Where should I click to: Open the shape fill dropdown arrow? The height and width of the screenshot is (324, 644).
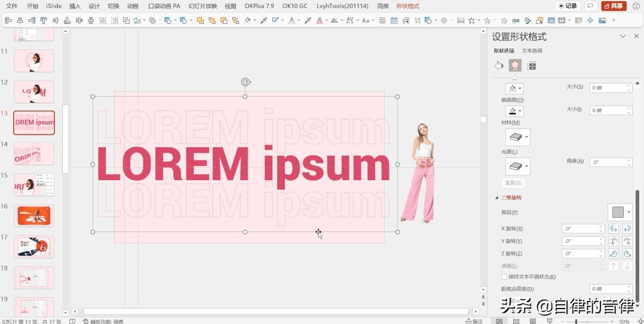(x=254, y=20)
